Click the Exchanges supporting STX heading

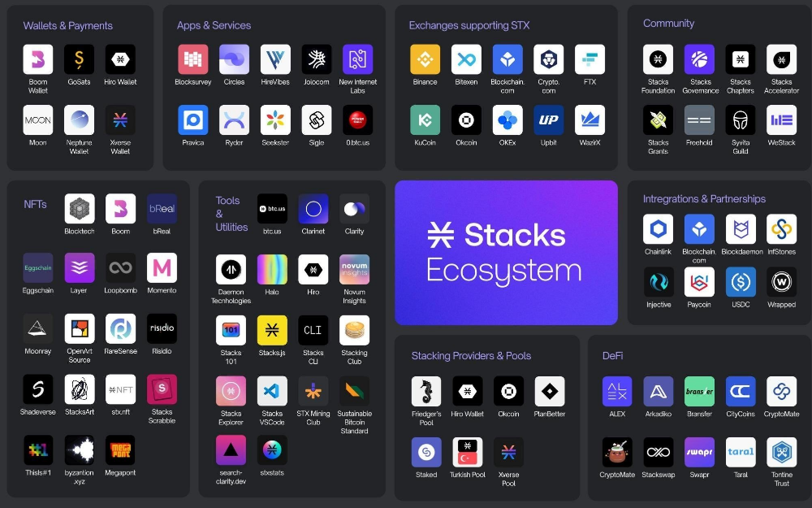click(x=469, y=25)
